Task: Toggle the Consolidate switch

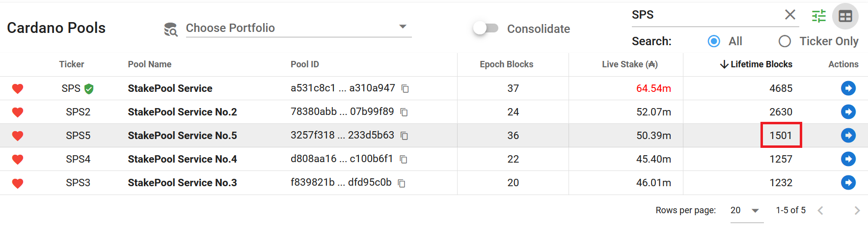Action: (x=485, y=28)
